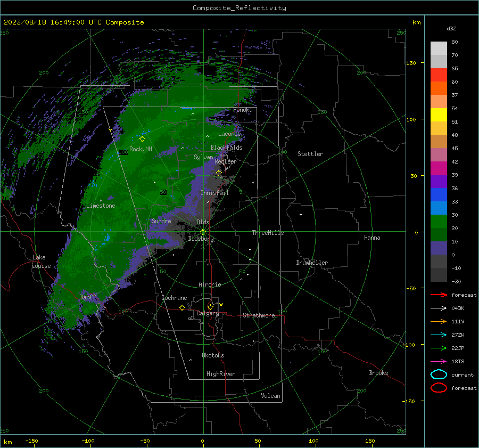Image resolution: width=479 pixels, height=448 pixels.
Task: Click the yellow diamond marker near Cochrane
Action: (x=182, y=307)
